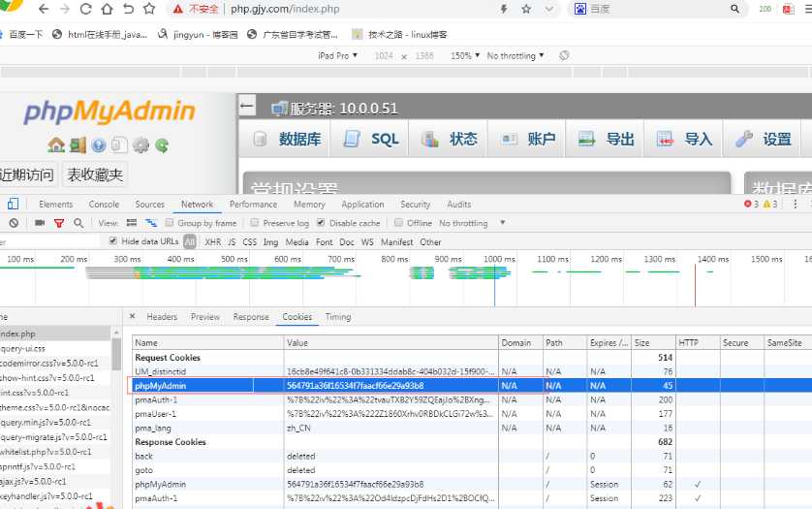Open address bar dropdown chevron

(549, 9)
